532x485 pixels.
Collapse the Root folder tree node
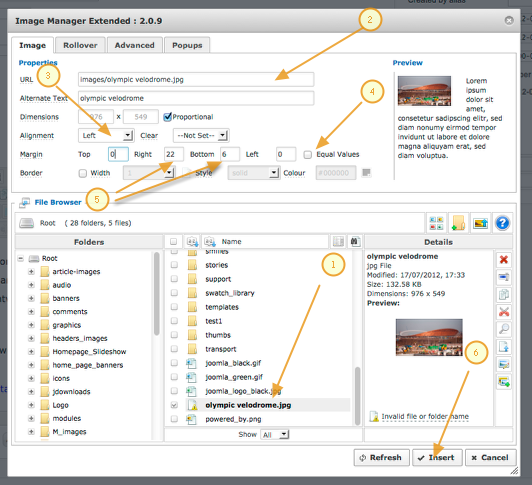(x=21, y=259)
